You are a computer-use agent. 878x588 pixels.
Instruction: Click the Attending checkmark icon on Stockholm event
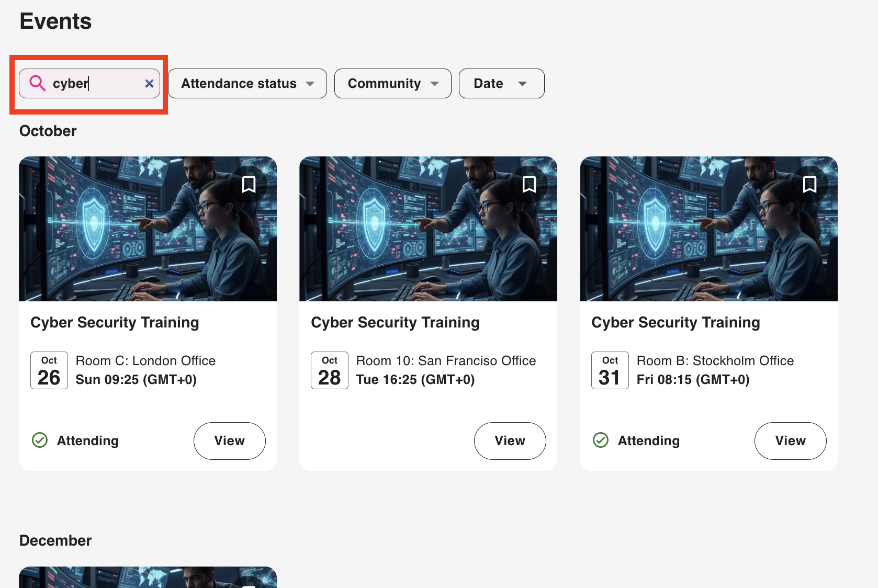pos(601,440)
